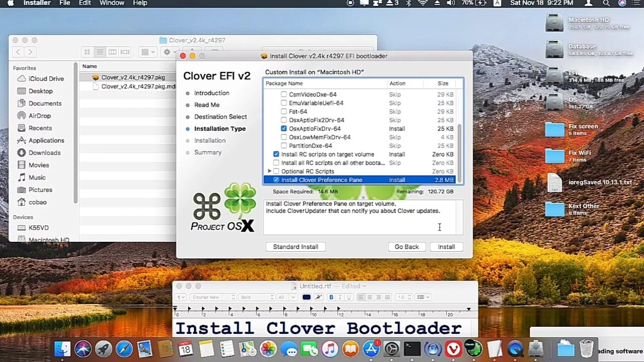Open Photos app from the Dock
This screenshot has height=362, width=644.
tap(268, 349)
